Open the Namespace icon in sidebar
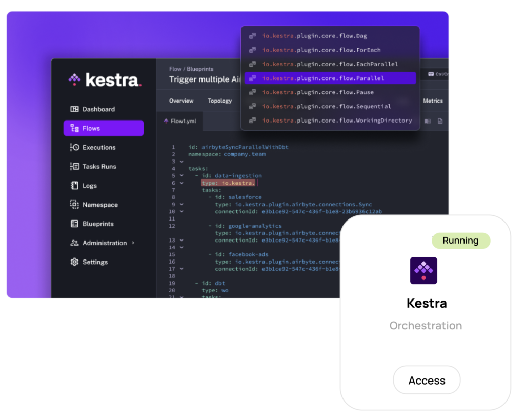The width and height of the screenshot is (525, 420). click(x=75, y=204)
